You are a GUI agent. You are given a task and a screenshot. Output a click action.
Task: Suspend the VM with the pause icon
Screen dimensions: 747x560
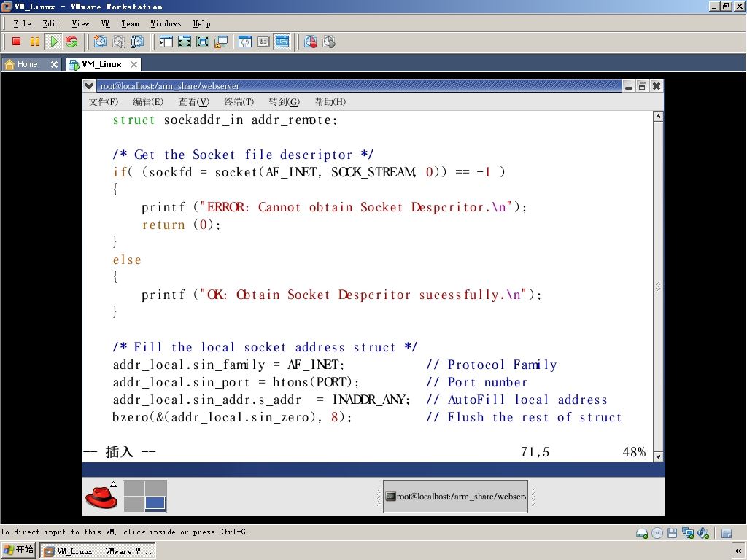(x=35, y=42)
